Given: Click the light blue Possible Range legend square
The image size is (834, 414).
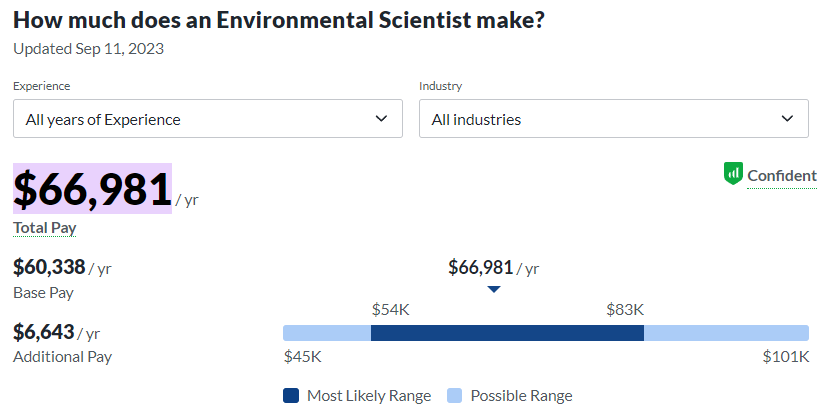Looking at the screenshot, I should click(x=454, y=396).
